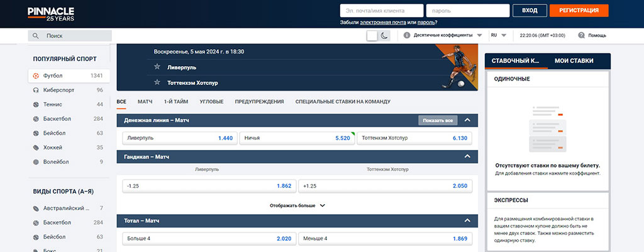
Task: Click the odds format info icon
Action: click(407, 35)
